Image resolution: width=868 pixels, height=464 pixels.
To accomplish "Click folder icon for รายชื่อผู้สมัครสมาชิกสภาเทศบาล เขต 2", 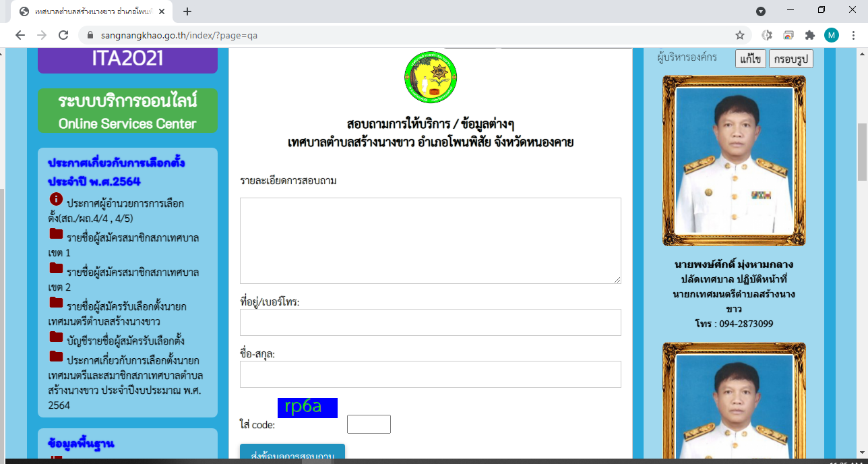I will 56,268.
